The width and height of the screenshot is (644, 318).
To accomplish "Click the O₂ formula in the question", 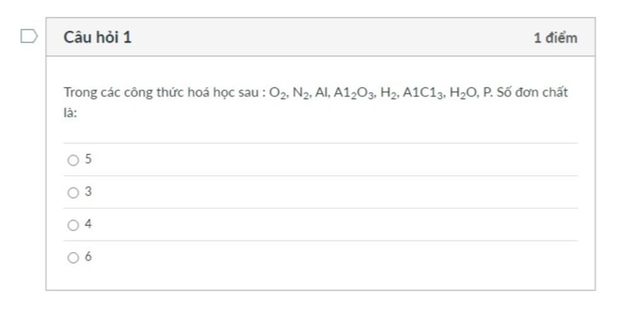I will (x=278, y=93).
